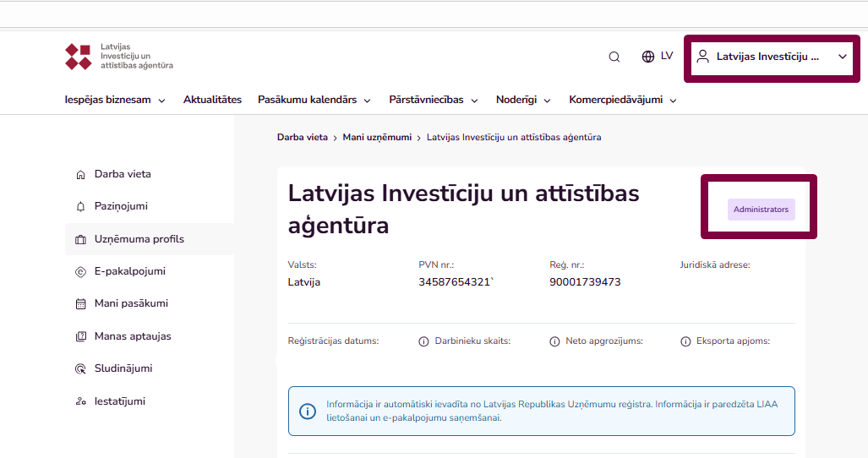Click the Paziņojumi bell icon
This screenshot has height=458, width=868.
click(x=81, y=207)
